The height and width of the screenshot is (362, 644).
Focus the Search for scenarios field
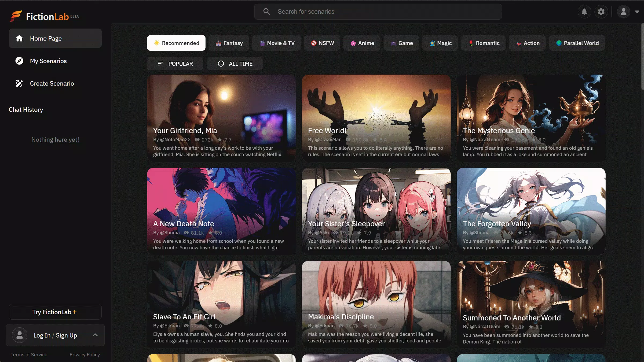pos(378,12)
